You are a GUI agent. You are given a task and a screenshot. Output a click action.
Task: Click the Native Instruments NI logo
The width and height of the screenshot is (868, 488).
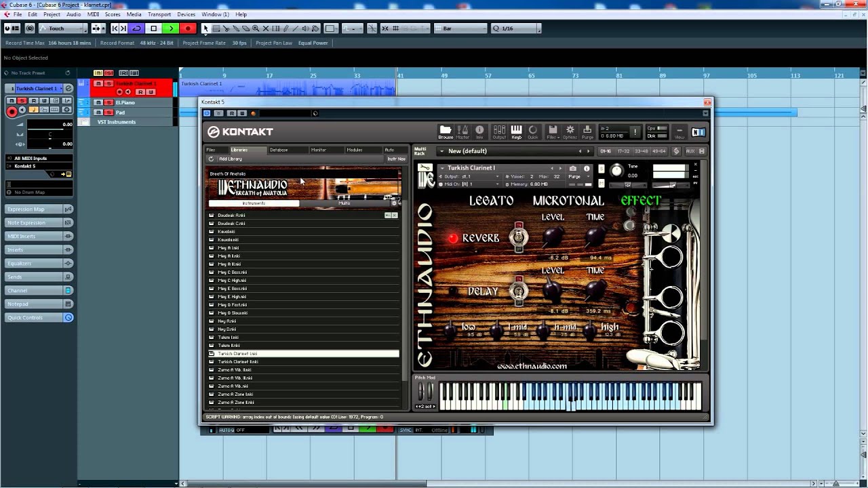click(x=698, y=131)
